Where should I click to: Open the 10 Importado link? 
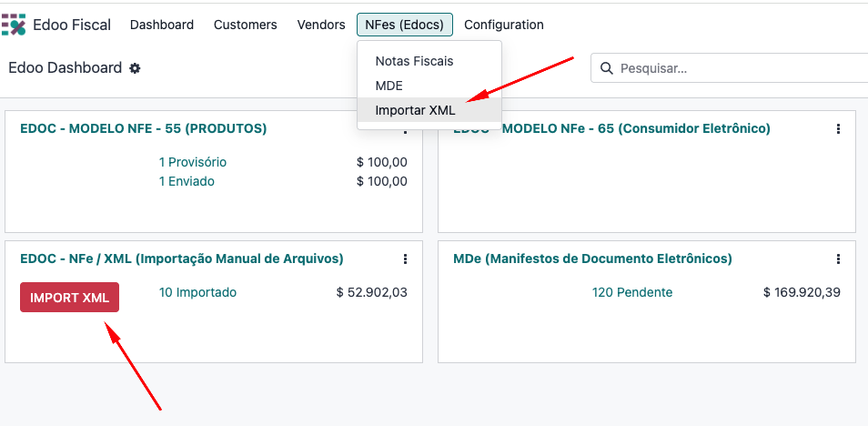click(197, 292)
